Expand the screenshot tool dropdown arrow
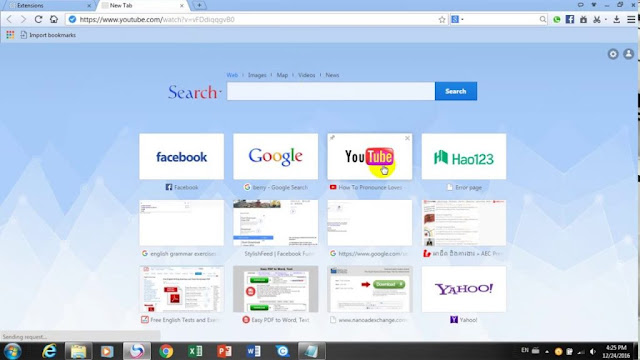This screenshot has height=360, width=640. pos(605,19)
